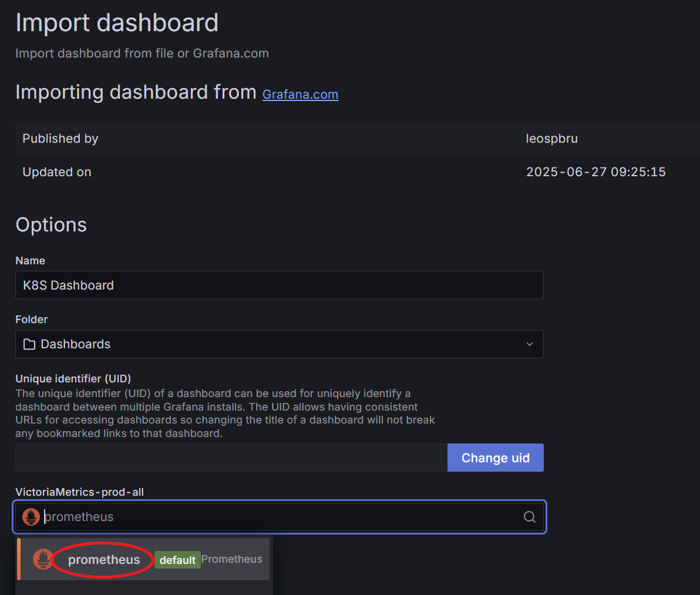Click the grey Prometheus type label in option
The height and width of the screenshot is (595, 700).
[231, 559]
